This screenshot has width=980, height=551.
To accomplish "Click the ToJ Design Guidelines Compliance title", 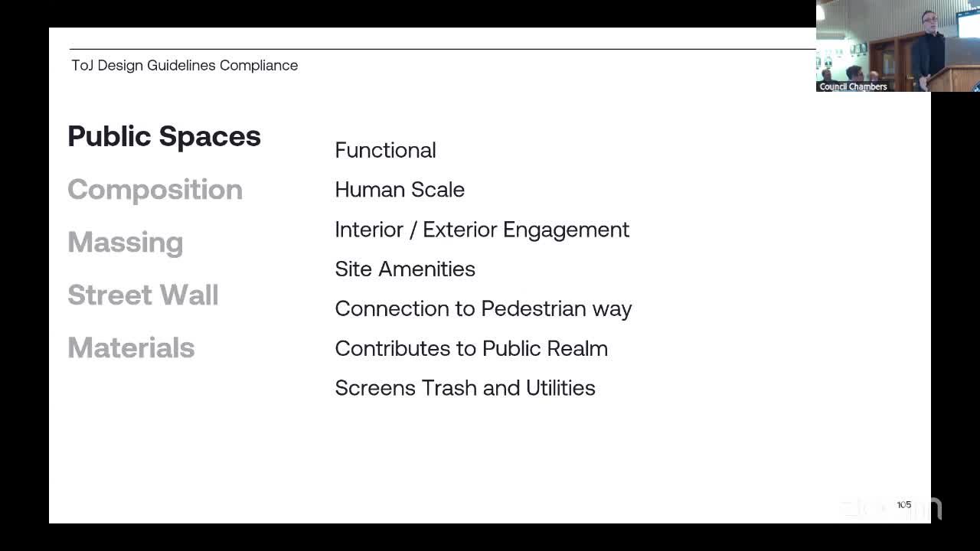I will click(185, 65).
